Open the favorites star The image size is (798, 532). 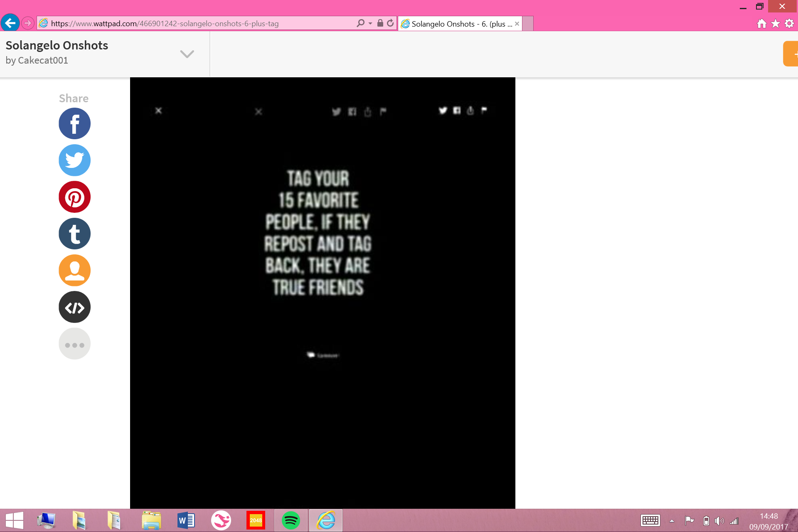click(x=776, y=24)
